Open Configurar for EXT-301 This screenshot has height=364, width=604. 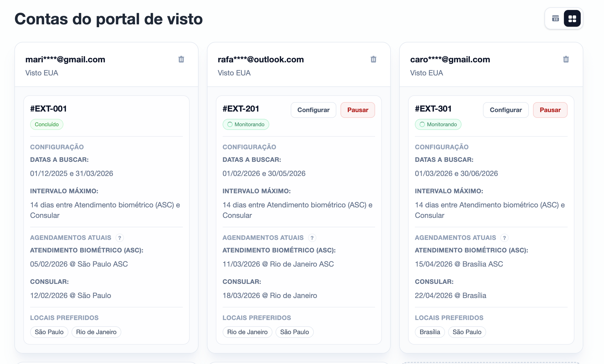pyautogui.click(x=506, y=110)
